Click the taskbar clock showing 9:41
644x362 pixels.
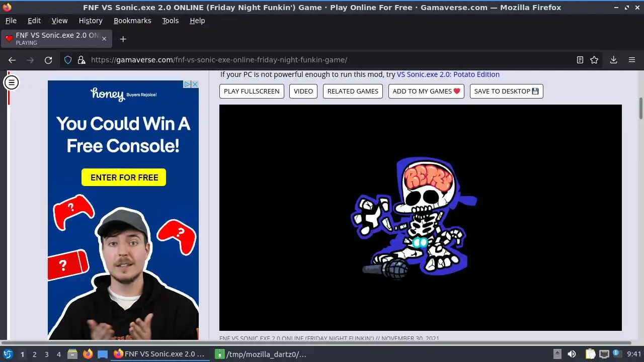(634, 354)
